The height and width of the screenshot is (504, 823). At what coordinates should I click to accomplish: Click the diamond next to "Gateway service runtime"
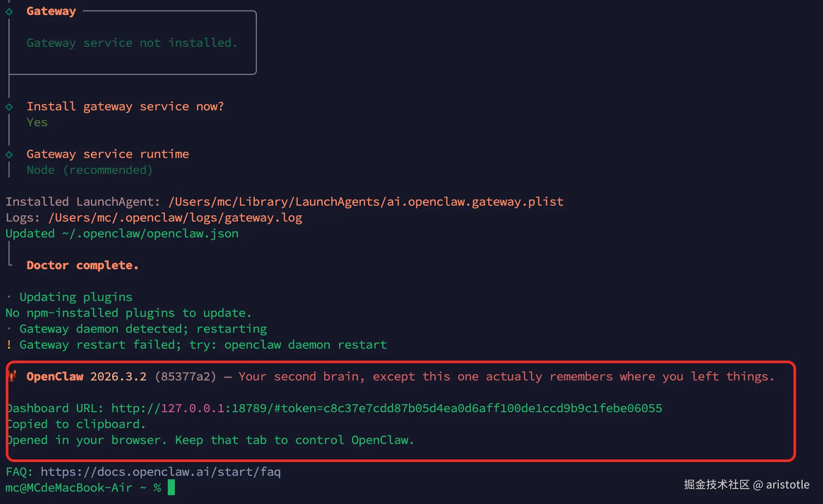coord(9,154)
